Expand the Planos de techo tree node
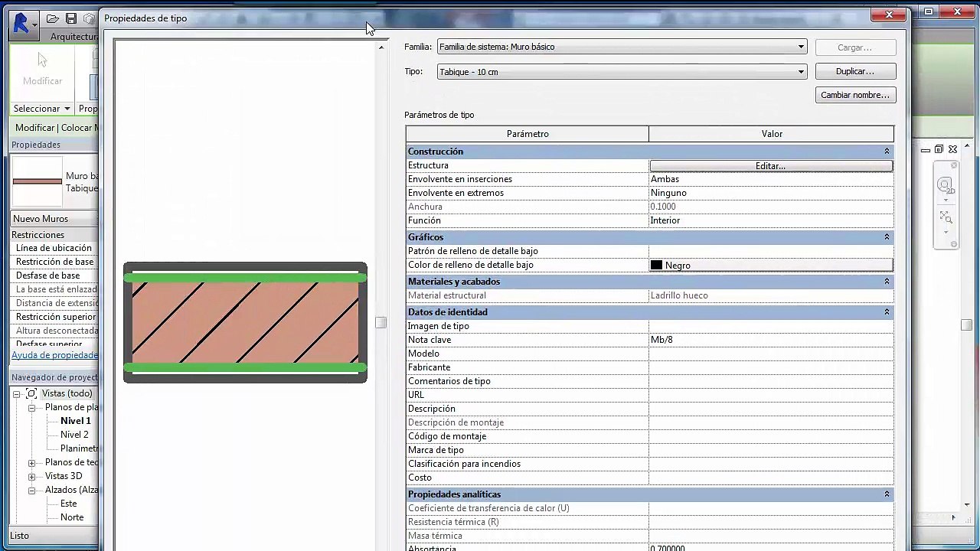This screenshot has height=551, width=980. [31, 463]
